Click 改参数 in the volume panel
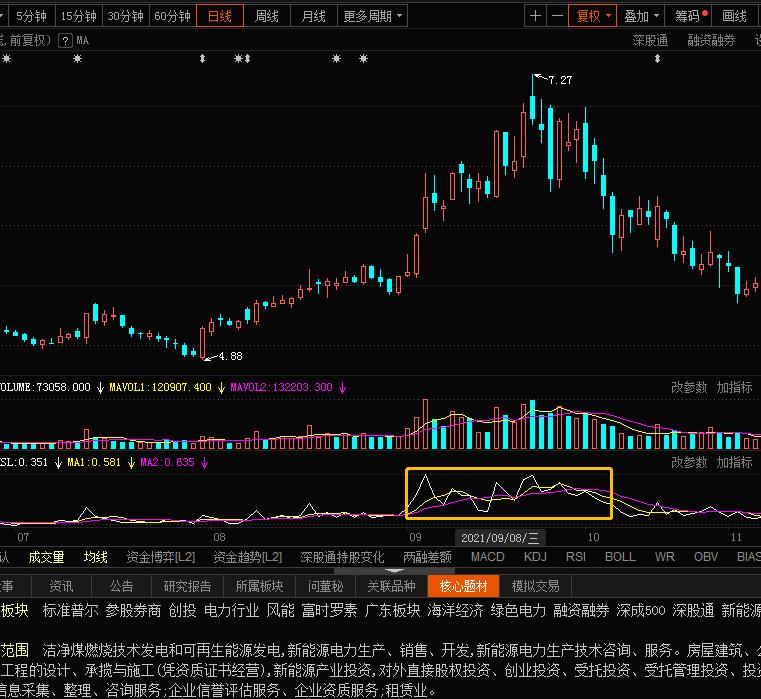 point(689,387)
